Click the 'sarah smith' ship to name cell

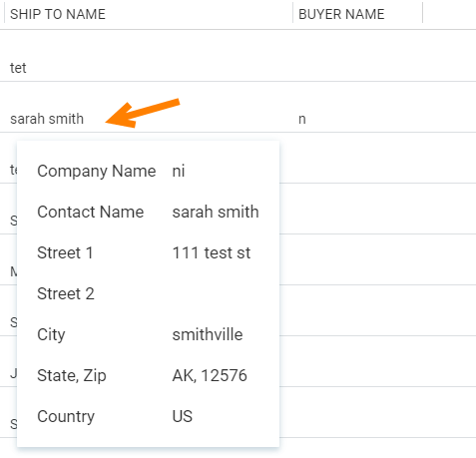[x=47, y=119]
